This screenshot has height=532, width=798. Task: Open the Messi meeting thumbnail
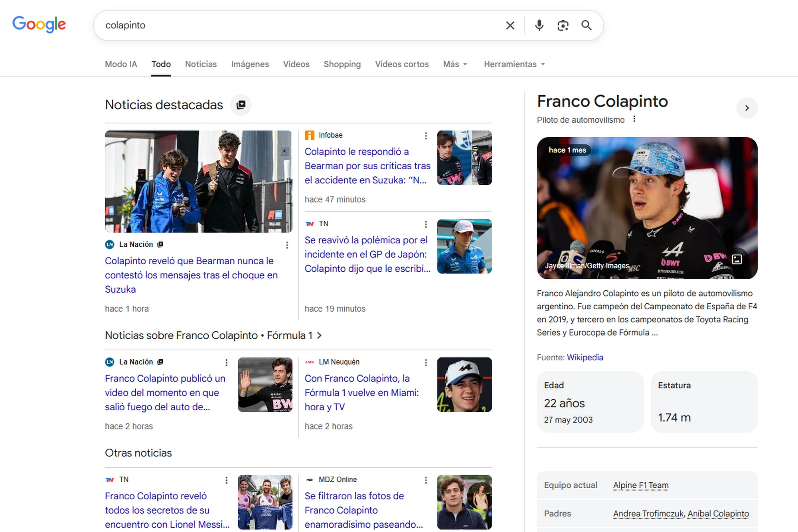click(265, 502)
